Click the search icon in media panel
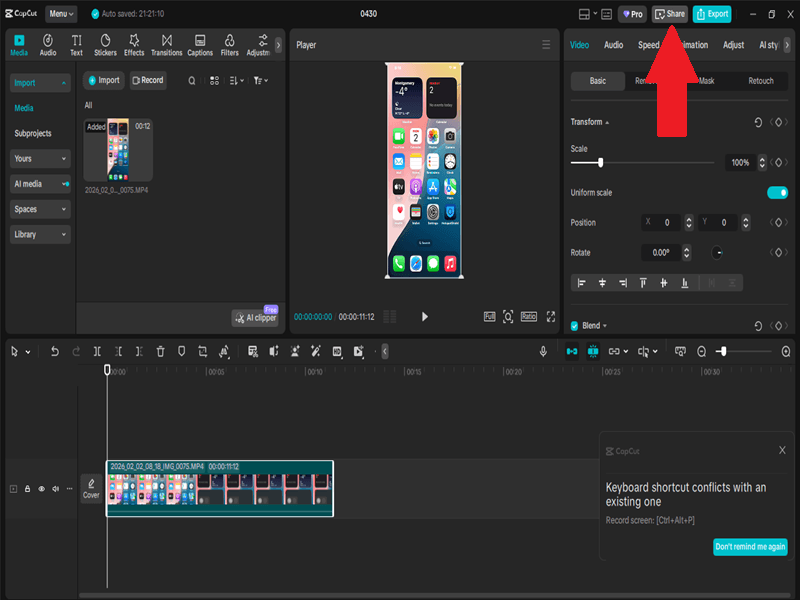Image resolution: width=800 pixels, height=600 pixels. coord(192,81)
